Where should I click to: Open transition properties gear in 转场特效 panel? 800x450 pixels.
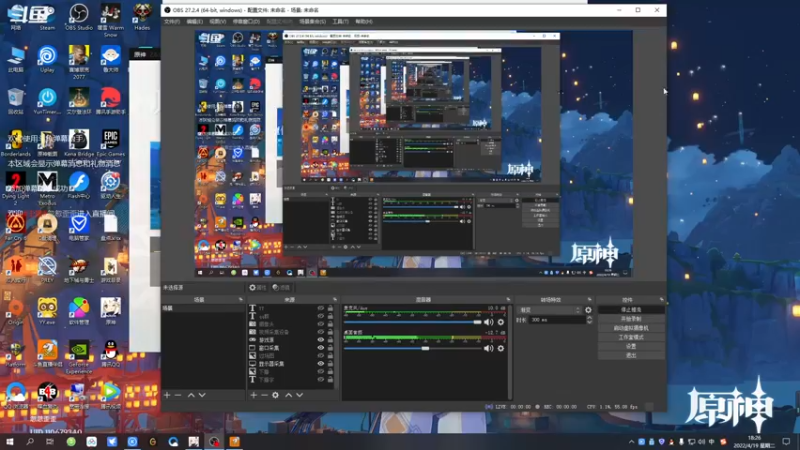(x=588, y=310)
